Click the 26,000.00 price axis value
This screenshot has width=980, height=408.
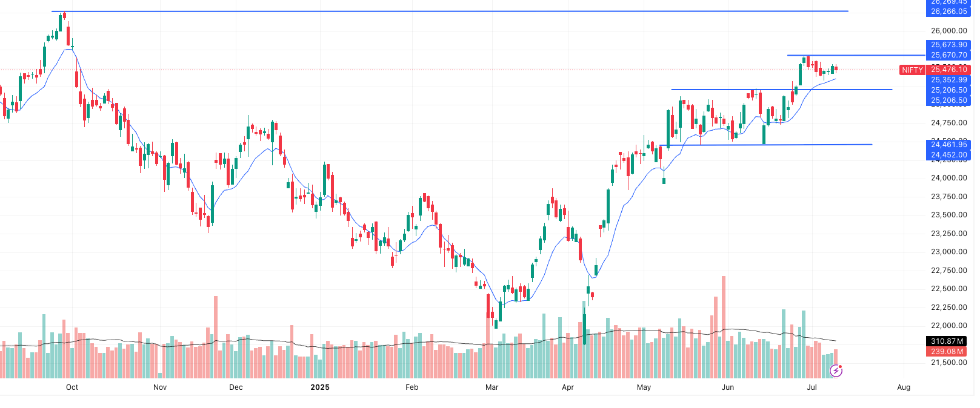click(x=948, y=31)
